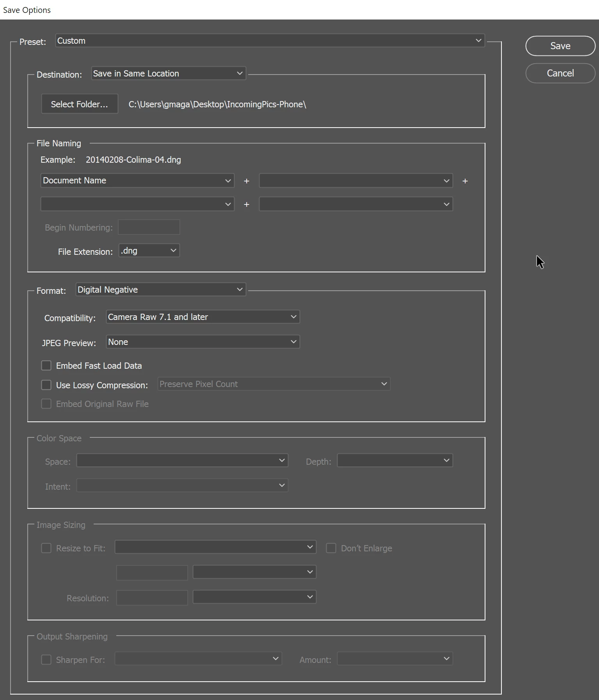The width and height of the screenshot is (599, 700).
Task: Tick the Use Lossy Compression checkbox
Action: click(46, 385)
